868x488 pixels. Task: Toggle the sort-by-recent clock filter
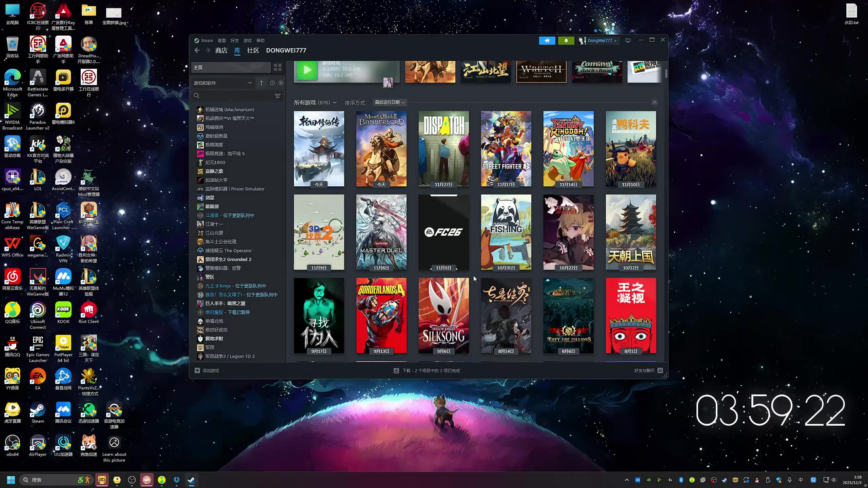pyautogui.click(x=272, y=83)
